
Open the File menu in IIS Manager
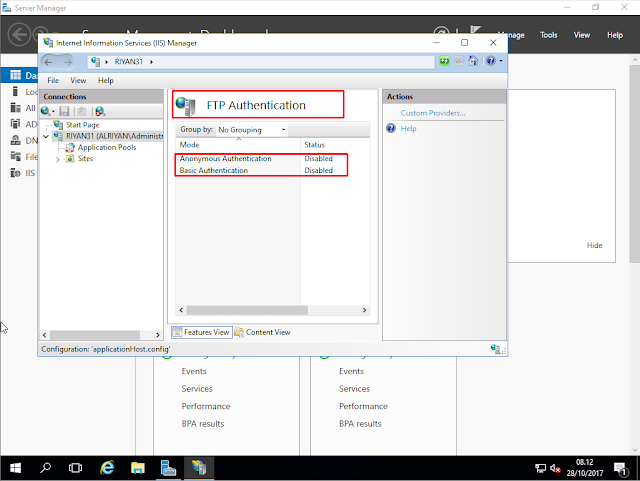coord(53,80)
